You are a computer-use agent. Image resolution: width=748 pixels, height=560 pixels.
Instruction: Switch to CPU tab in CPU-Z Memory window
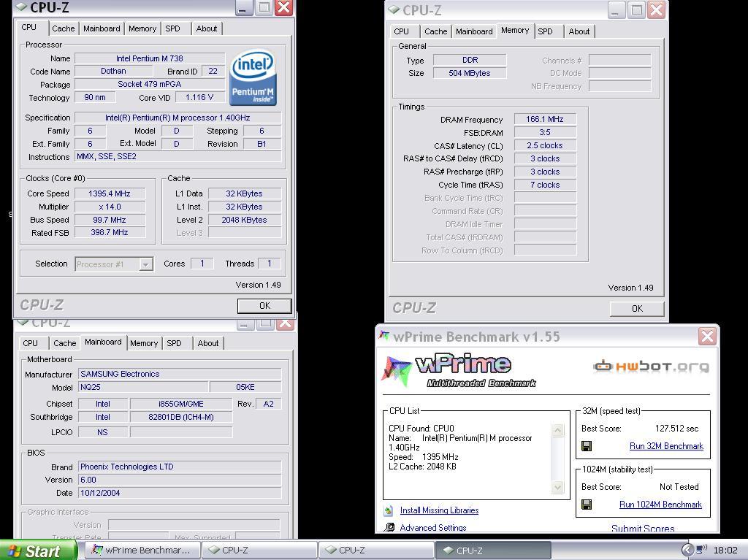tap(401, 31)
